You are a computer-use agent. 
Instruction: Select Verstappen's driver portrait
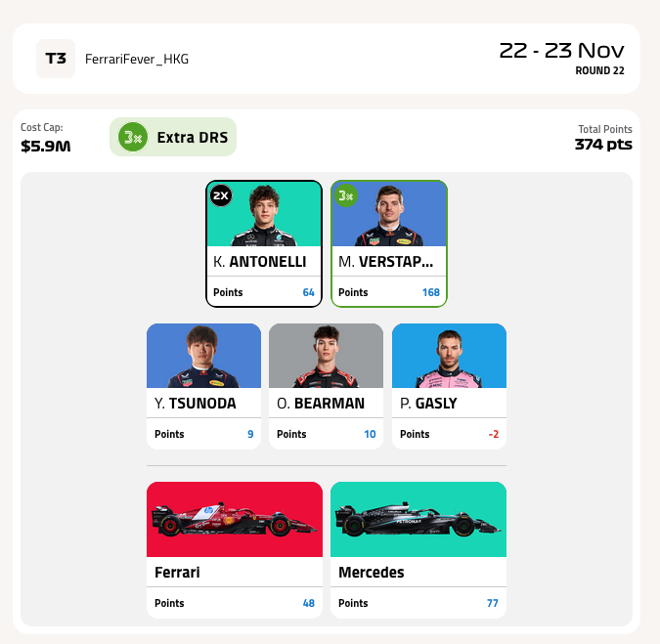coord(389,214)
